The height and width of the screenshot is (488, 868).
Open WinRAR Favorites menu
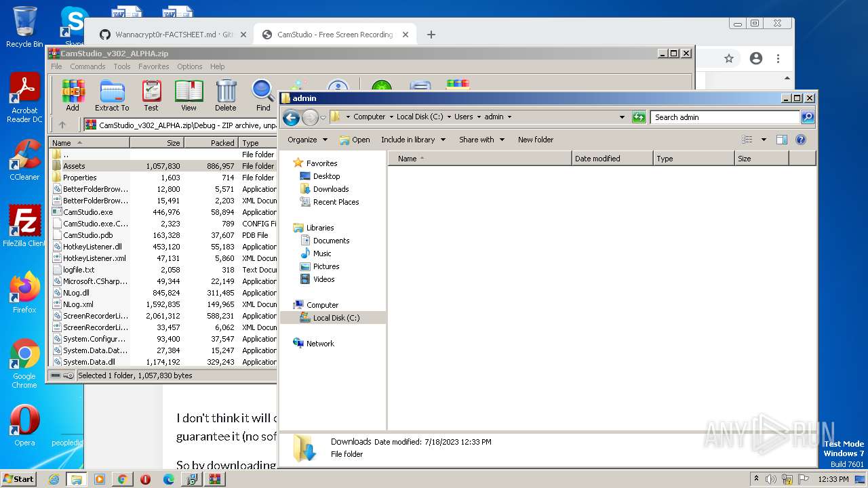point(154,66)
